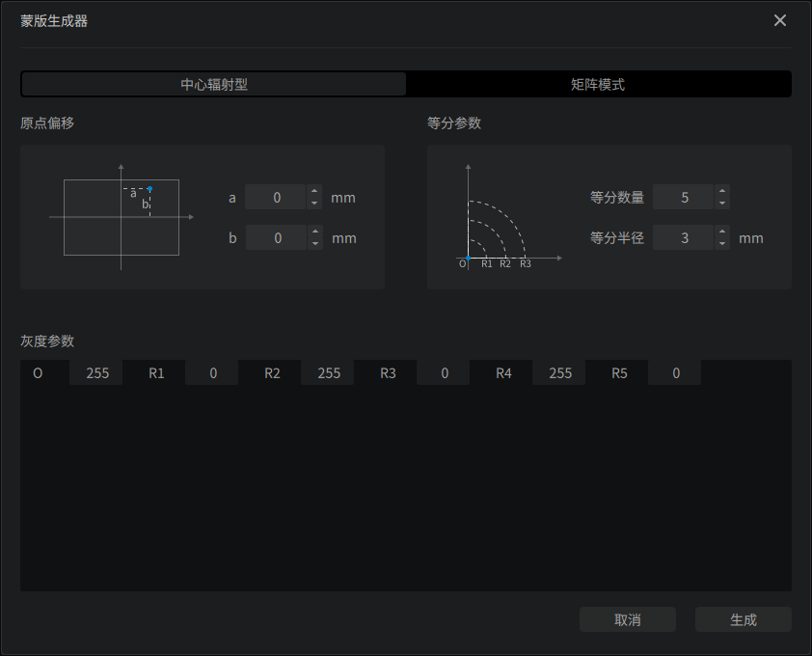Decrease 等分半径 with down arrow

(722, 243)
